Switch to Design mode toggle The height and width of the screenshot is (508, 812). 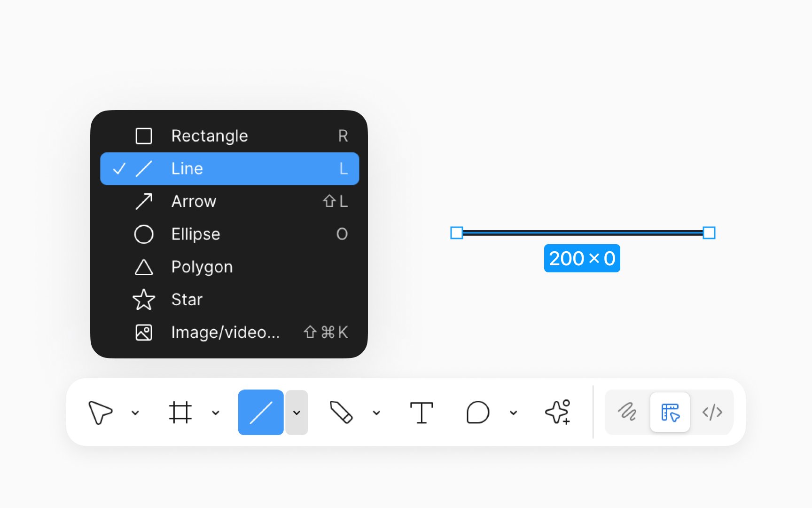[x=670, y=412]
